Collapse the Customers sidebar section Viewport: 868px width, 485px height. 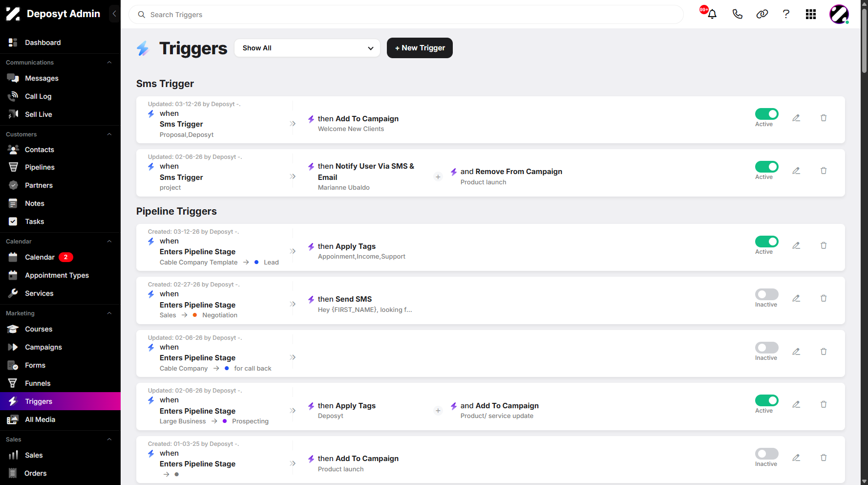[x=109, y=134]
